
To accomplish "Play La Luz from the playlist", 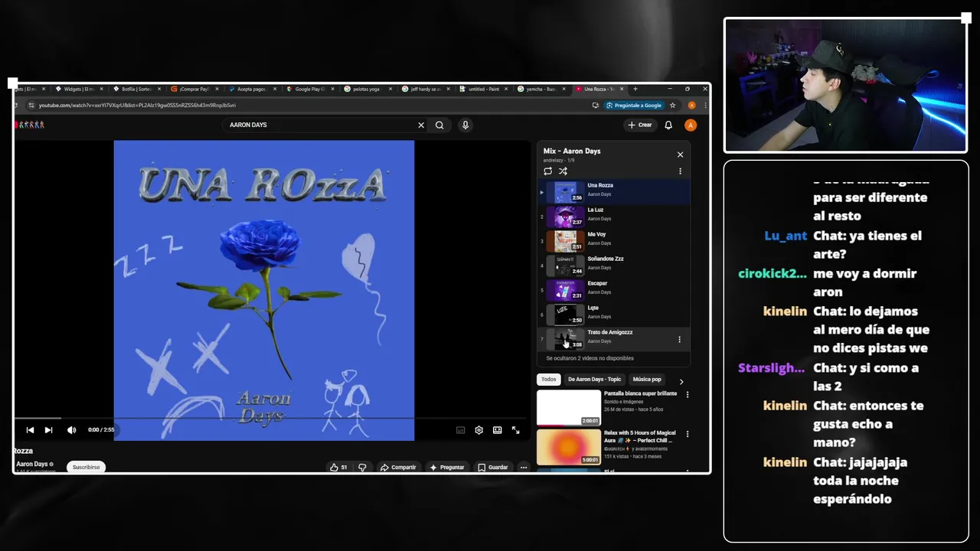I will click(614, 216).
